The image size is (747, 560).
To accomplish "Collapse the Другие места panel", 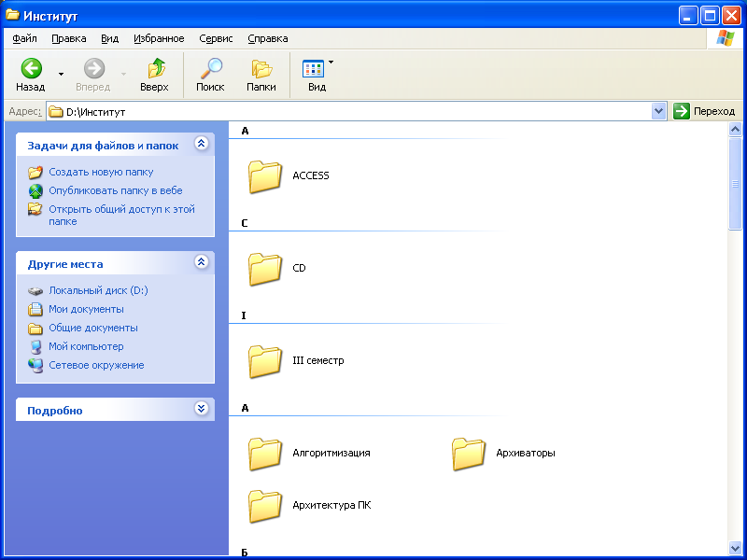I will pos(202,262).
